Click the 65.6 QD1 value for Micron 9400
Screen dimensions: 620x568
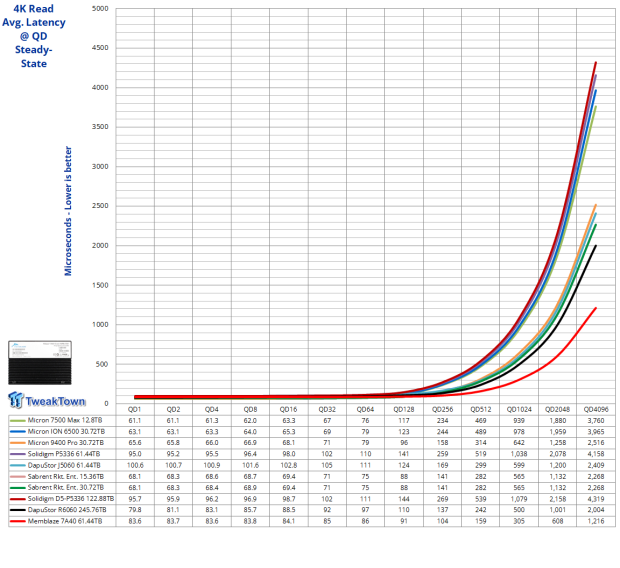pos(135,443)
